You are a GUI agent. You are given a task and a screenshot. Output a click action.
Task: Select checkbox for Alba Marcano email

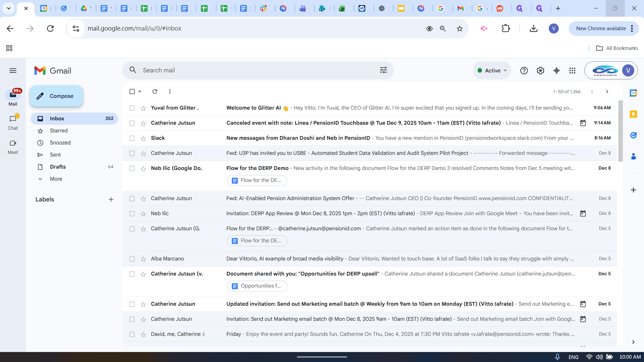132,259
